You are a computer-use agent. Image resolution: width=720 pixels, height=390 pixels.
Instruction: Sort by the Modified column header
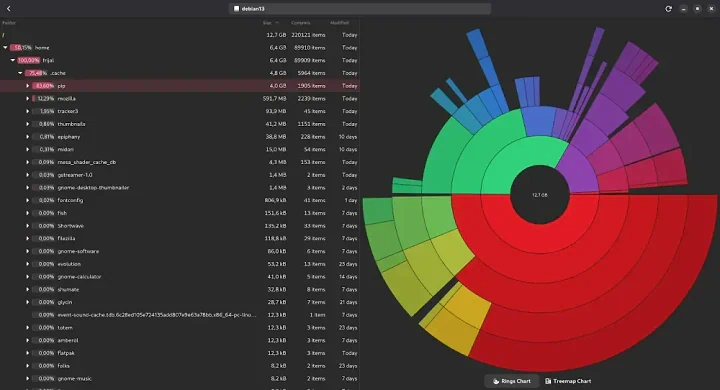point(339,23)
